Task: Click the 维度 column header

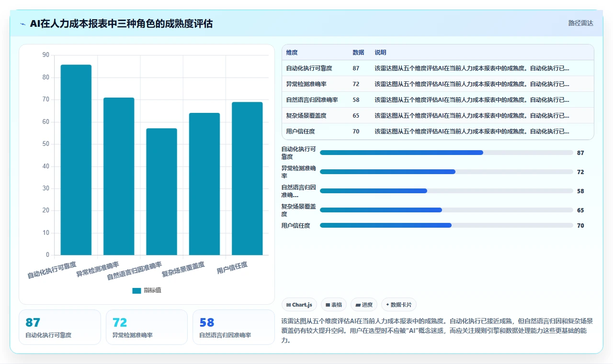Action: coord(292,53)
